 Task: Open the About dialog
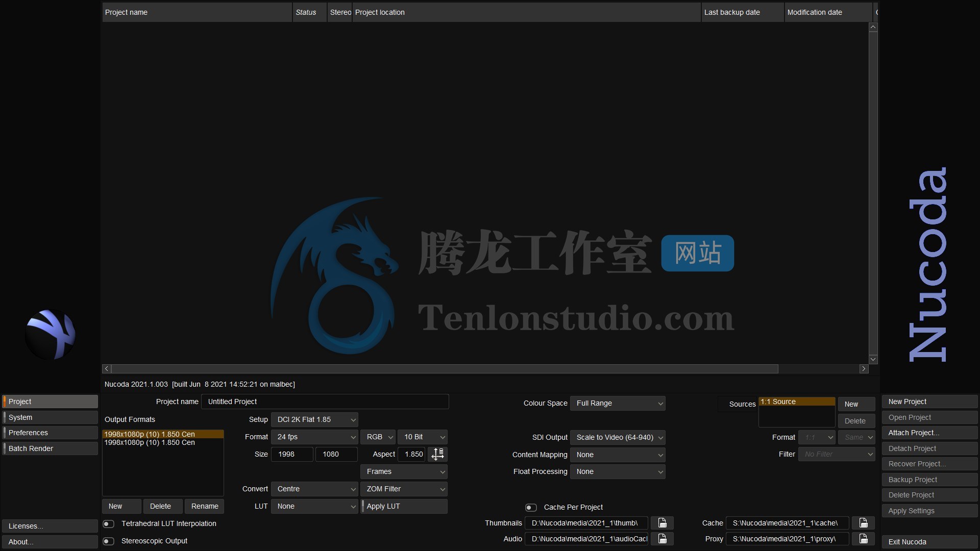click(50, 542)
